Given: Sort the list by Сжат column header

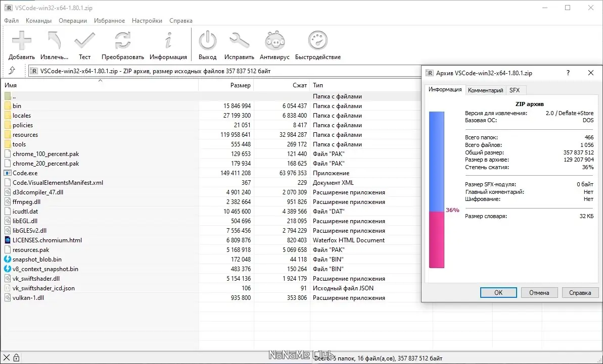Looking at the screenshot, I should pyautogui.click(x=282, y=85).
